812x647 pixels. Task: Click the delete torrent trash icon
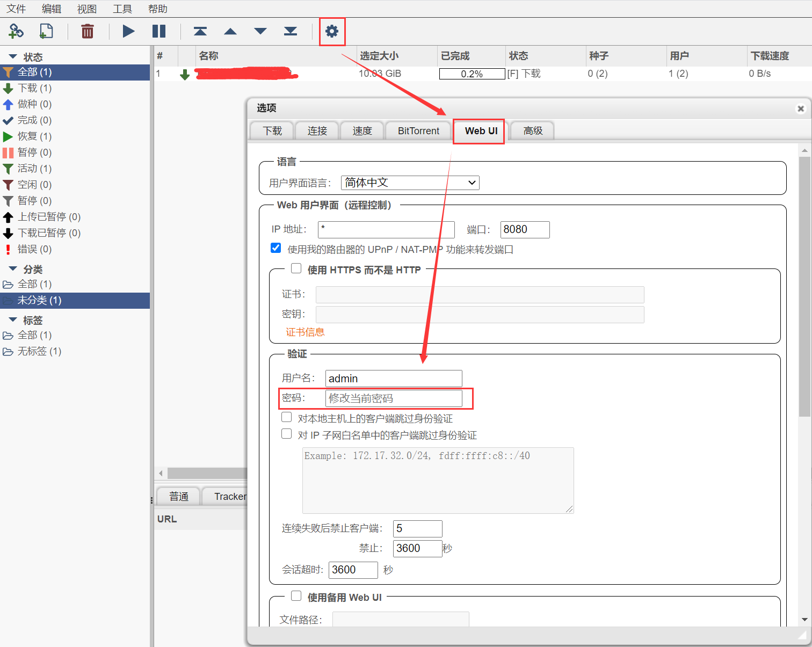coord(88,31)
